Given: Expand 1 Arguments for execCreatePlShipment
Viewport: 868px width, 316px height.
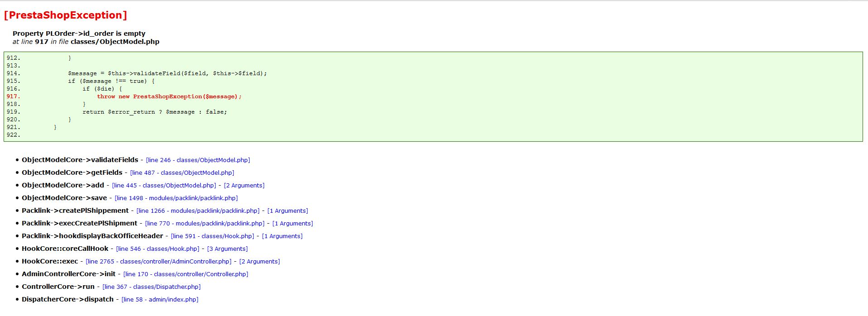Looking at the screenshot, I should click(x=293, y=223).
